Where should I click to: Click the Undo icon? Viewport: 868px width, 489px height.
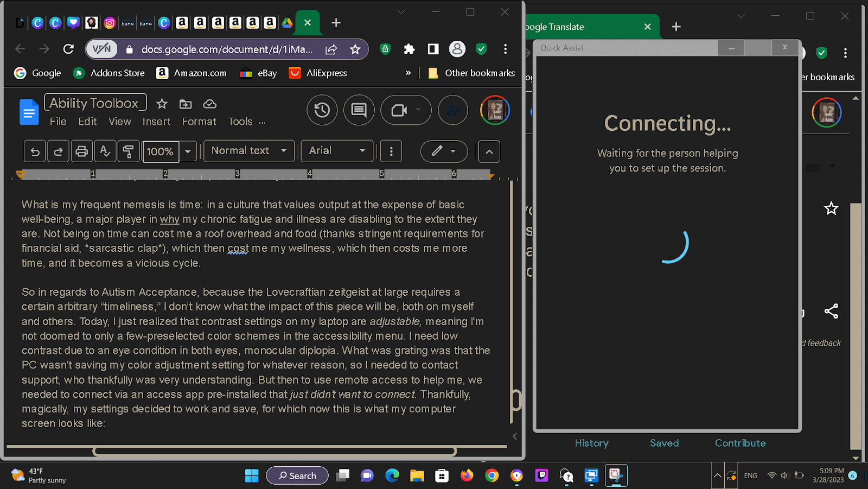[34, 151]
